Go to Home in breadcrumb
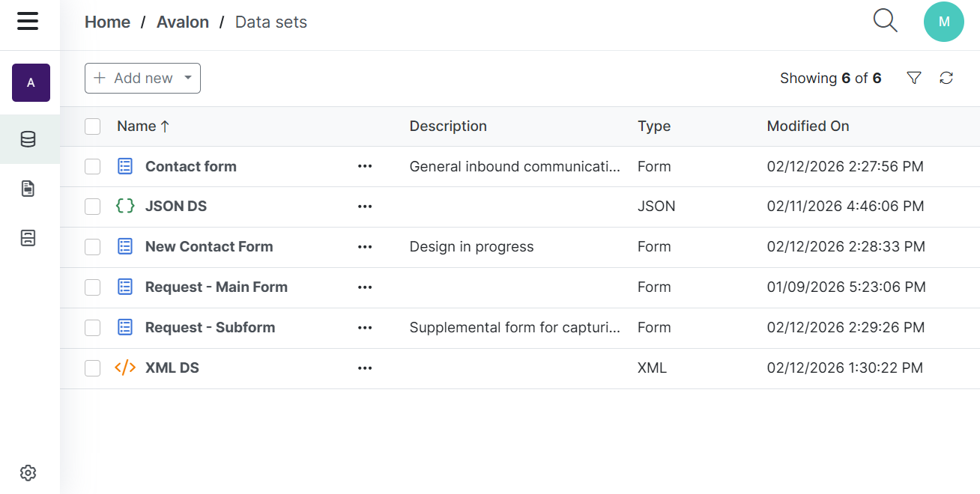The width and height of the screenshot is (980, 494). click(107, 22)
